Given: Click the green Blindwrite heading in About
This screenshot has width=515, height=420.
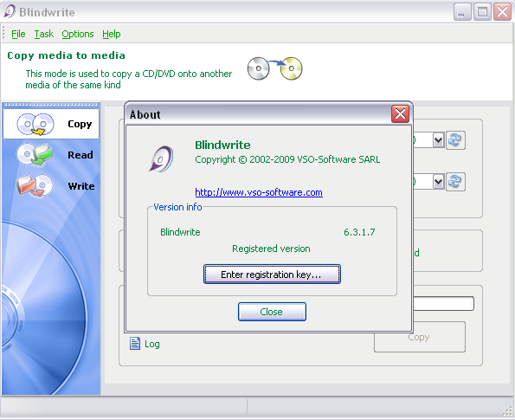Looking at the screenshot, I should [222, 145].
